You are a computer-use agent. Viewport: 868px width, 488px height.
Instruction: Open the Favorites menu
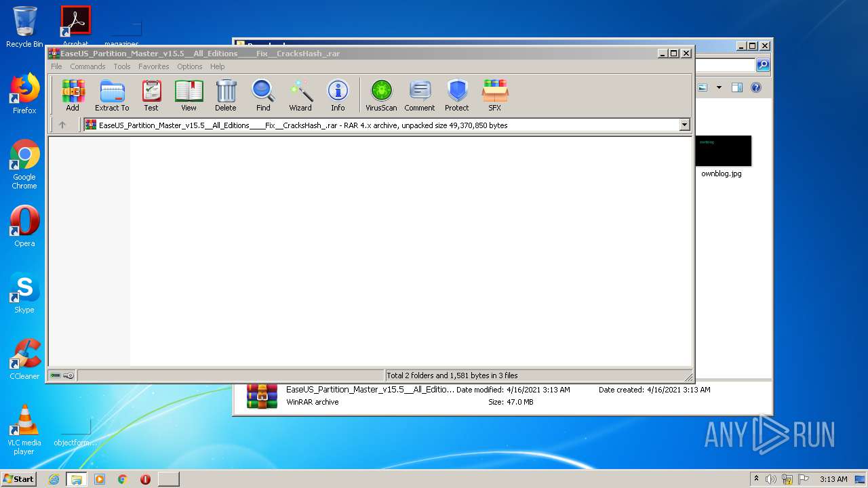(154, 66)
